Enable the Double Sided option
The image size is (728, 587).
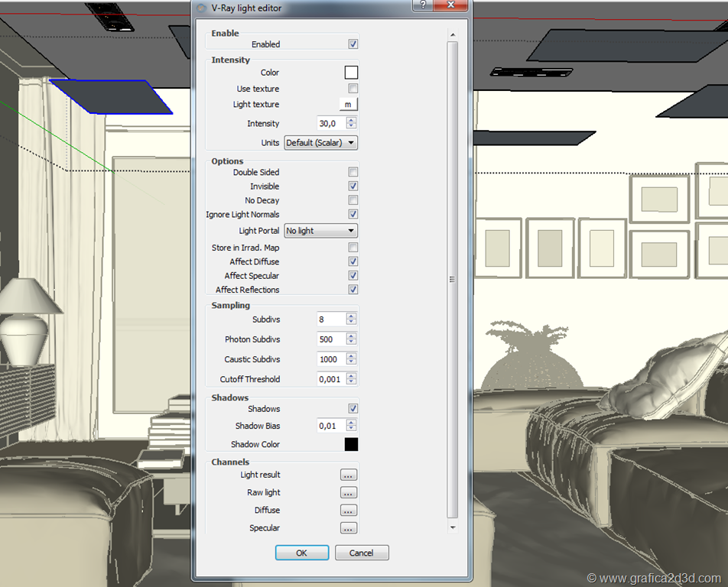click(353, 173)
